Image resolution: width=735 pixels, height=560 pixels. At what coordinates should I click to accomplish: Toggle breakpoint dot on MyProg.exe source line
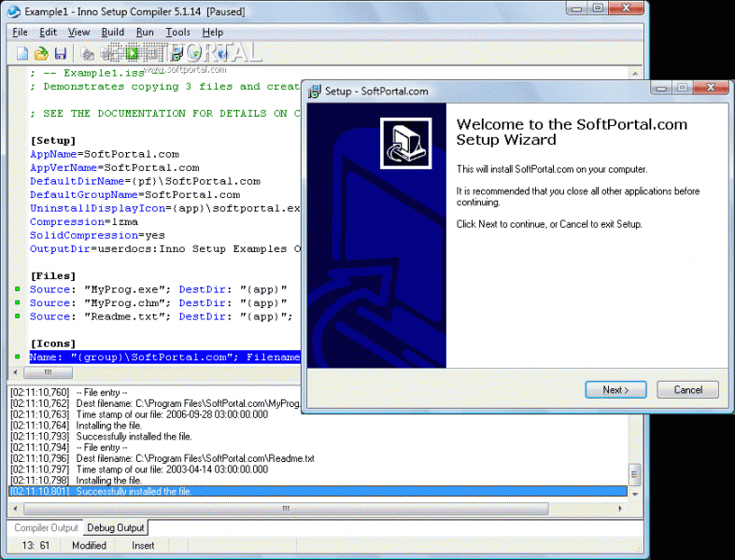(18, 289)
